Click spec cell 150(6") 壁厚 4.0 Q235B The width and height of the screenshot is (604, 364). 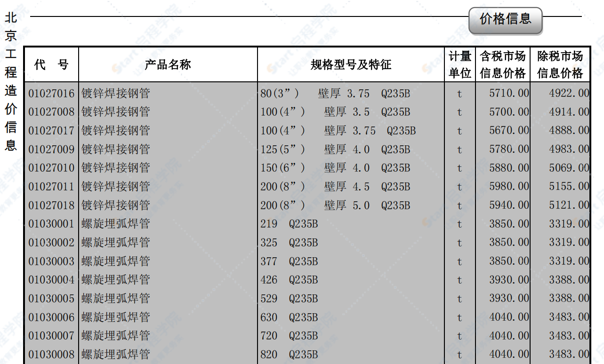tap(335, 168)
